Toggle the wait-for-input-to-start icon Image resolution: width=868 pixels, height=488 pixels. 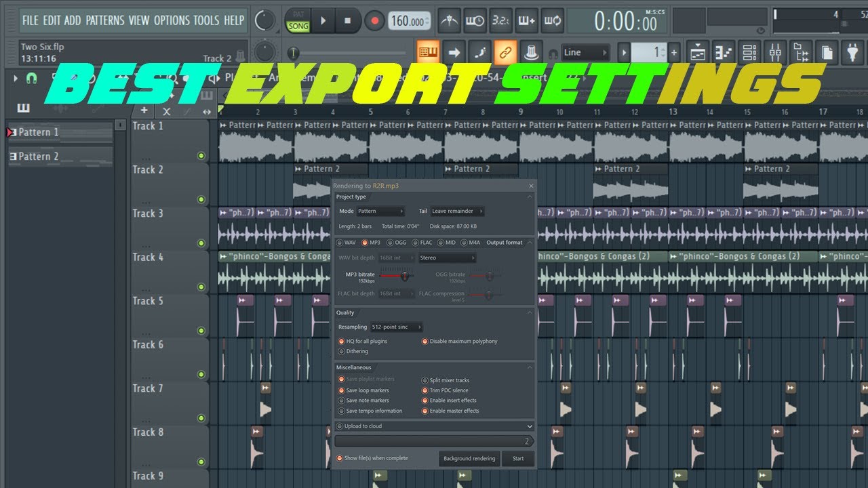[475, 21]
